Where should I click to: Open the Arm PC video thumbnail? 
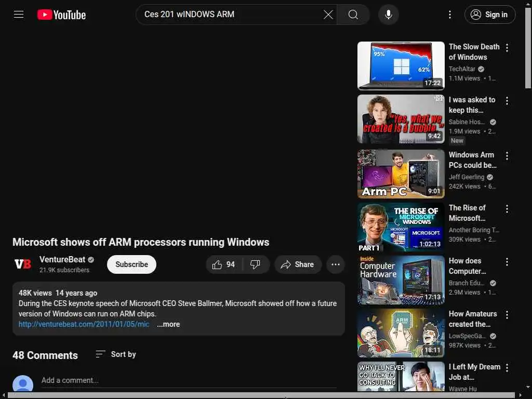pos(401,174)
